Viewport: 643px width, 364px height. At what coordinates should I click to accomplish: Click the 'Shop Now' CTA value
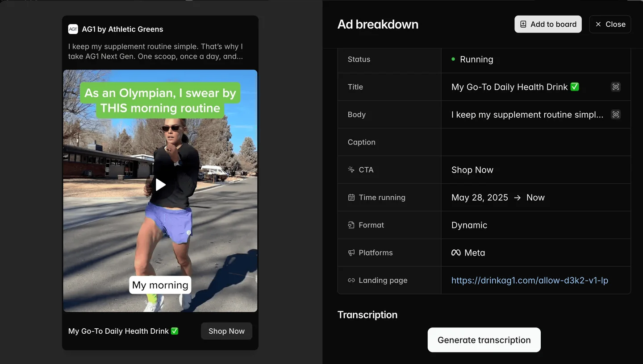coord(472,170)
